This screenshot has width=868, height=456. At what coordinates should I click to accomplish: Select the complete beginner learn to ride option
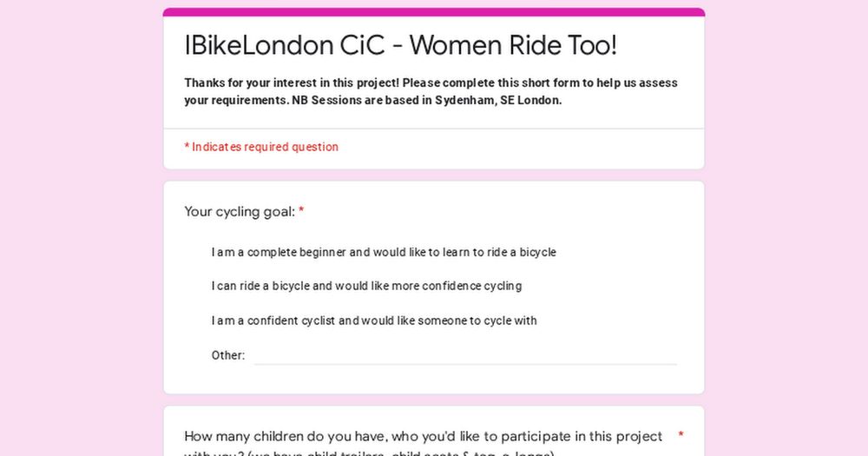point(383,253)
